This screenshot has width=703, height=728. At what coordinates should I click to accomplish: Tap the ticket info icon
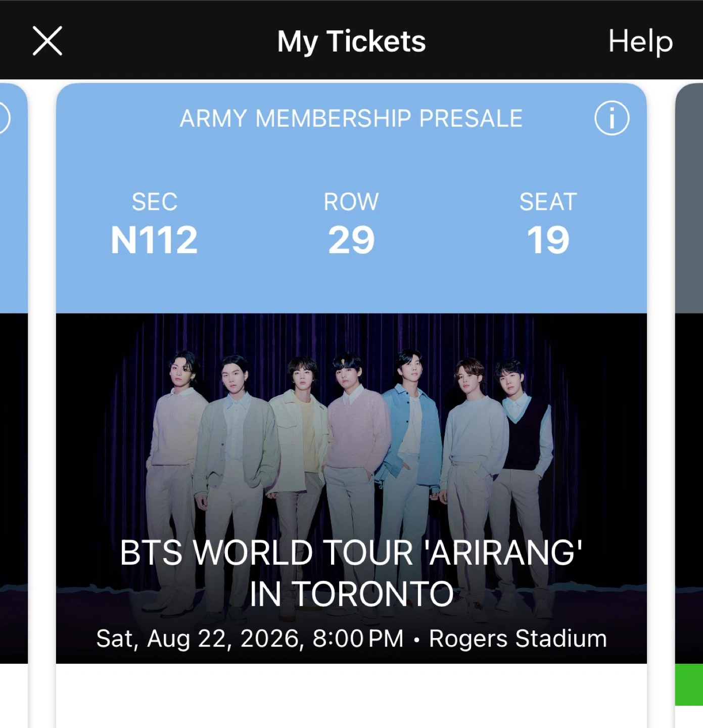[x=612, y=118]
